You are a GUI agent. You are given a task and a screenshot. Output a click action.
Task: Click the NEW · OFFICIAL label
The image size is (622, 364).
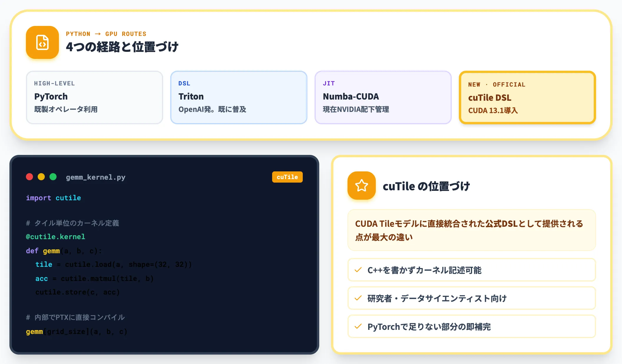pyautogui.click(x=497, y=85)
